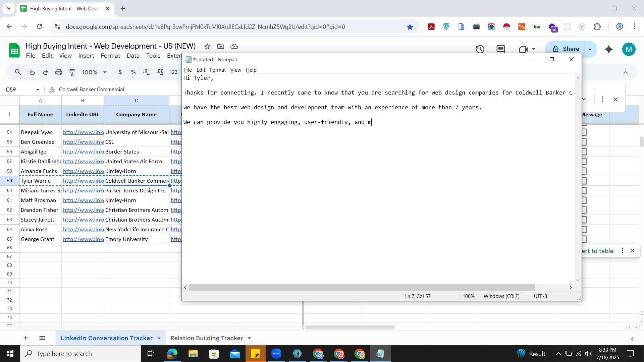Viewport: 644px width, 362px height.
Task: Redo the action in Sheets toolbar
Action: coord(45,72)
